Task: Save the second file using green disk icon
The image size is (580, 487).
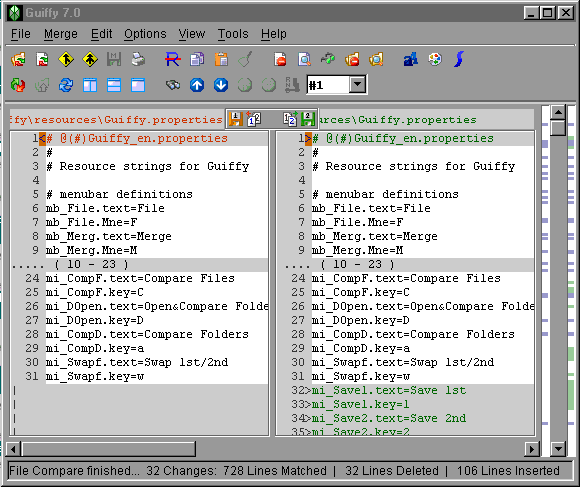Action: coord(308,119)
